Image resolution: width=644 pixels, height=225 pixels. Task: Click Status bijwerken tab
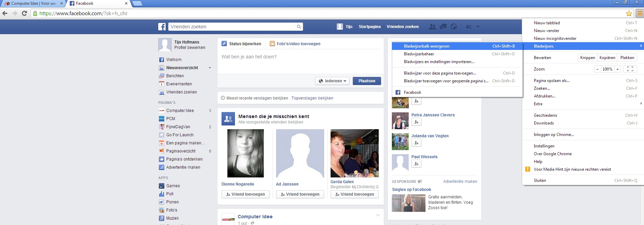[x=241, y=44]
